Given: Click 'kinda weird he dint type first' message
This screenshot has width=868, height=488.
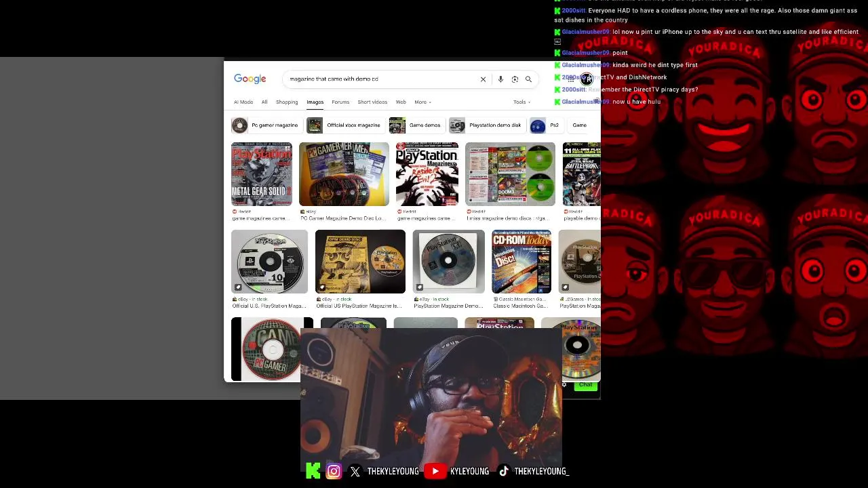Looking at the screenshot, I should [654, 65].
